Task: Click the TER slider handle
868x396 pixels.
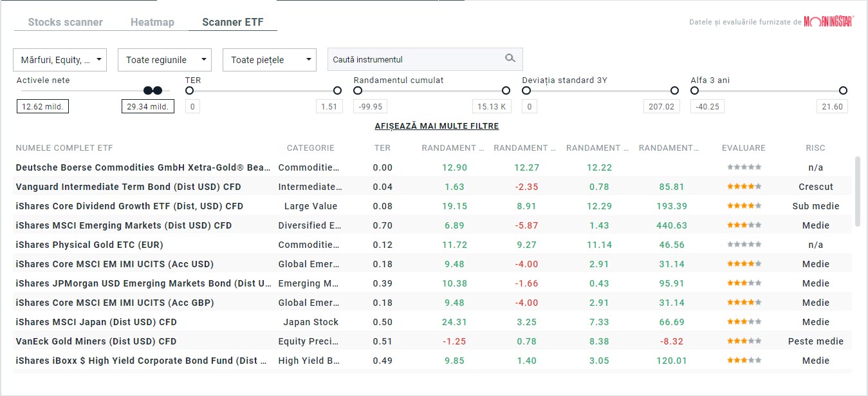Action: [189, 91]
